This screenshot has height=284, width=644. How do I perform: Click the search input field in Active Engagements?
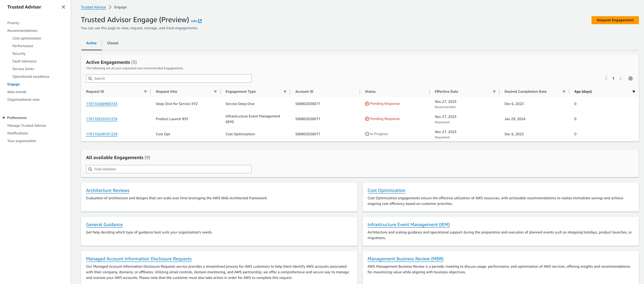[169, 78]
